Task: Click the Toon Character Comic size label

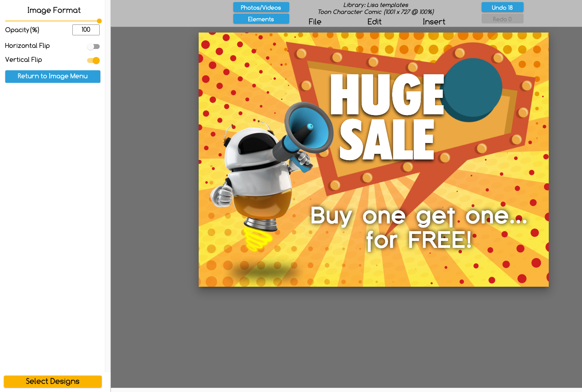Action: click(x=376, y=12)
